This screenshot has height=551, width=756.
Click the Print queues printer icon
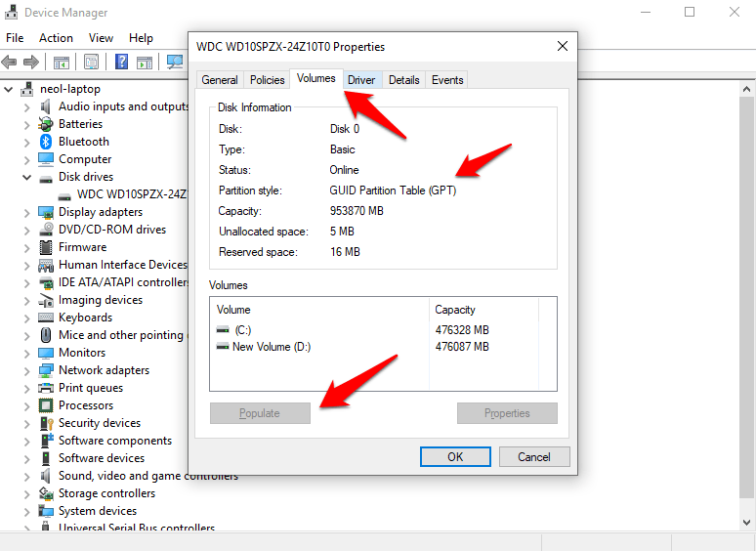pos(46,388)
